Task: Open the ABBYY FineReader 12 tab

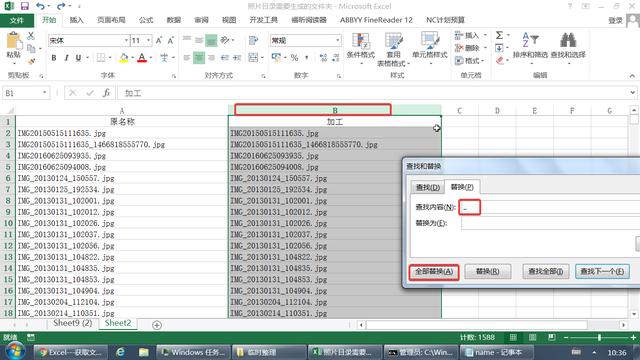Action: point(376,20)
